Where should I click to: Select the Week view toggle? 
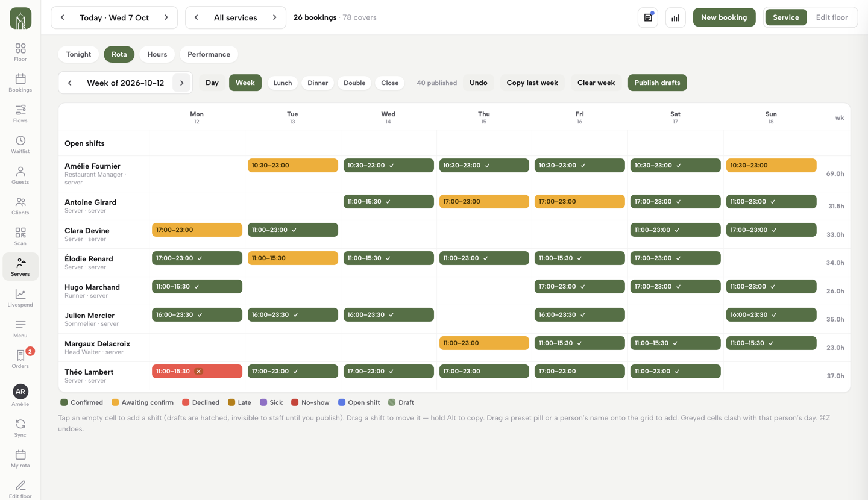(x=245, y=83)
